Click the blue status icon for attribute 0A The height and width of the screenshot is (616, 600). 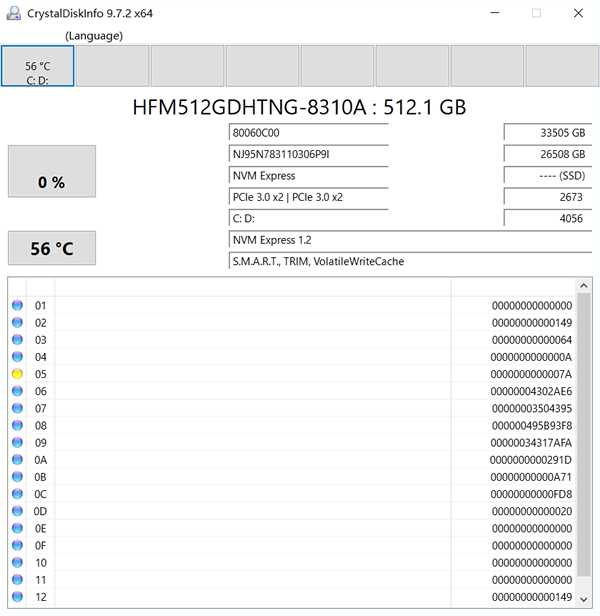[17, 460]
